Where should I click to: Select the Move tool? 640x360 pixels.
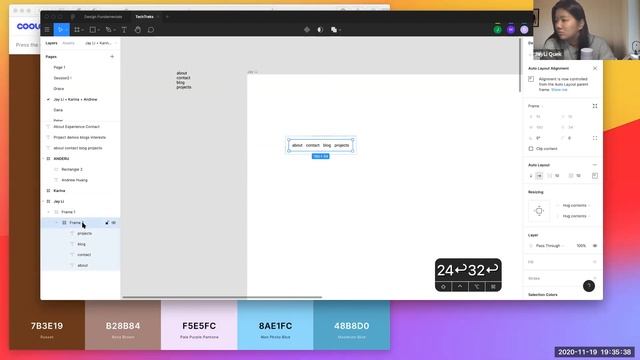tap(61, 29)
